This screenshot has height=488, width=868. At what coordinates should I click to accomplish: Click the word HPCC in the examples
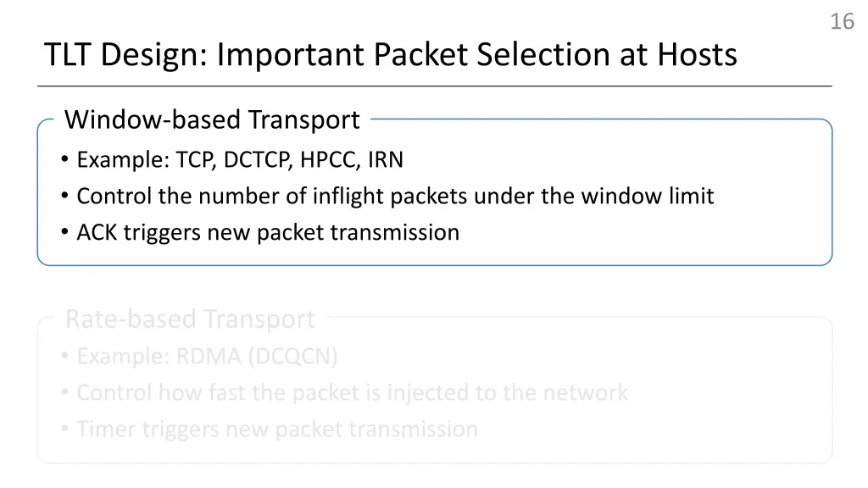click(x=328, y=160)
